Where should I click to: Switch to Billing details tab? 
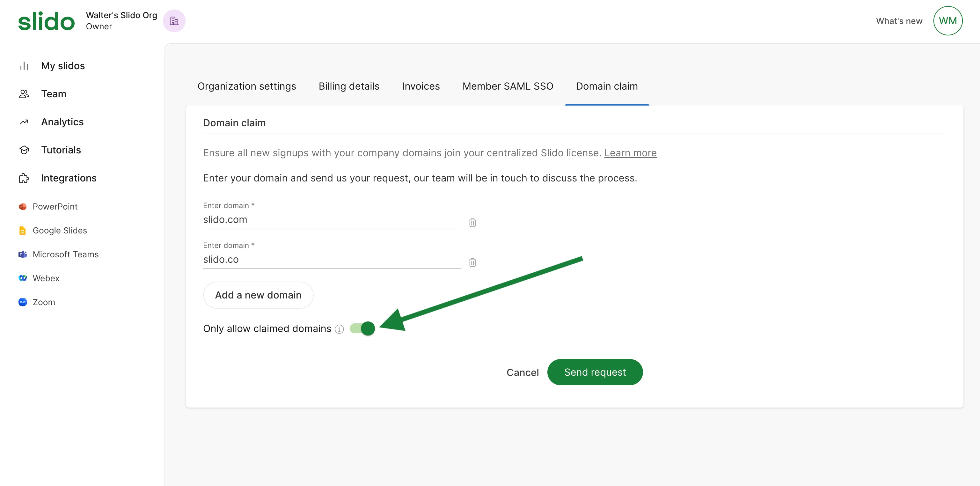349,86
